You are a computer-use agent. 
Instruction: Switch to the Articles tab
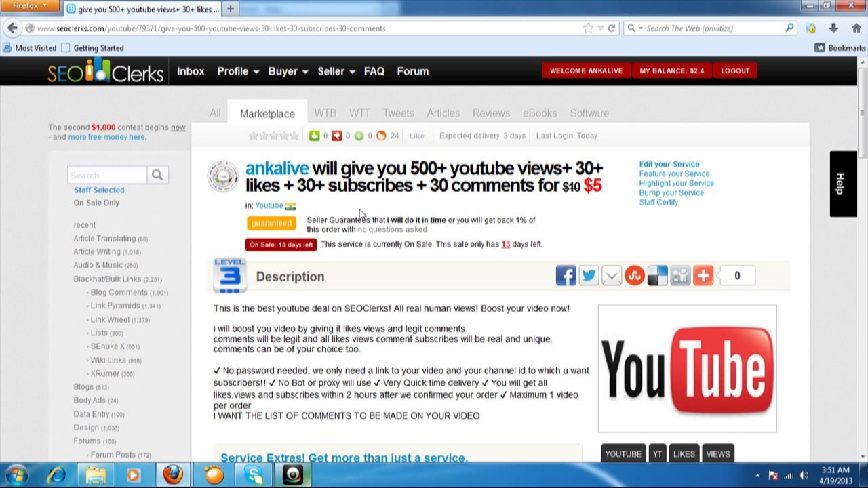(x=443, y=113)
